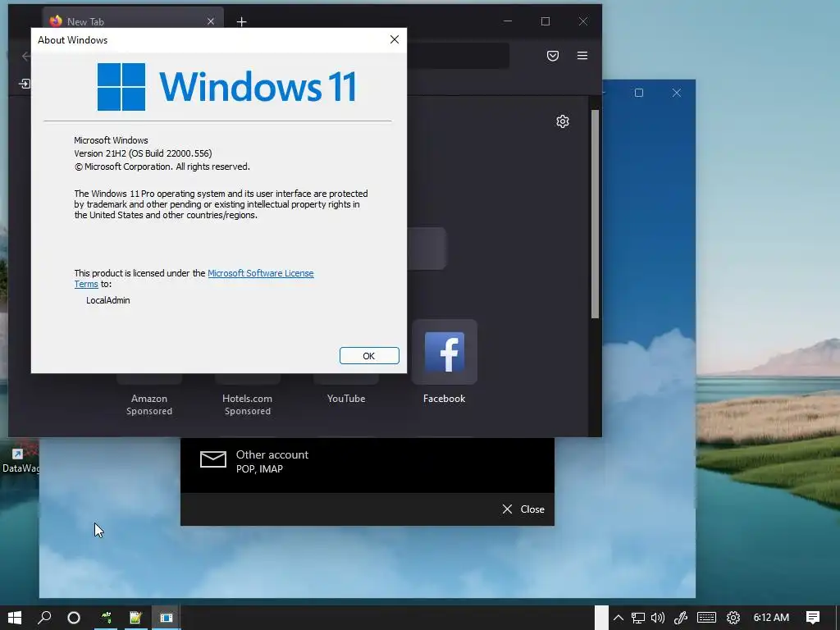Open the Windows Start menu

(15, 618)
